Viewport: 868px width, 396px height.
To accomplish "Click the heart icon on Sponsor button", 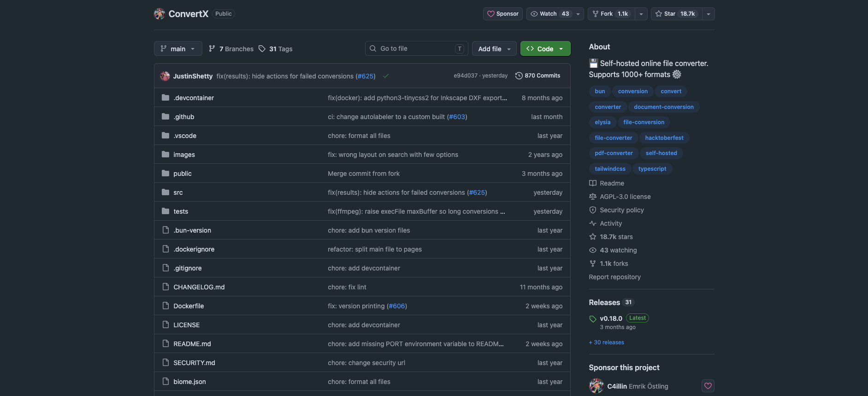I will 491,14.
